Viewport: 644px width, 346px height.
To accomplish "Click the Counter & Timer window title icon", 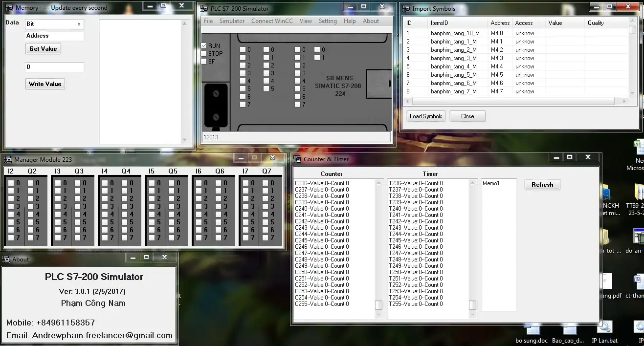I will coord(297,159).
